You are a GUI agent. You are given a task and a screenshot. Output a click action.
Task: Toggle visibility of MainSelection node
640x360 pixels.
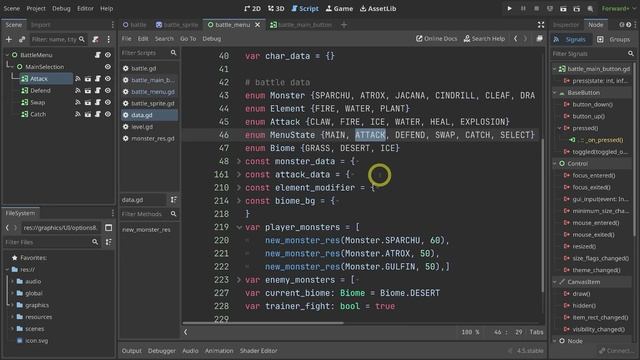click(x=108, y=67)
